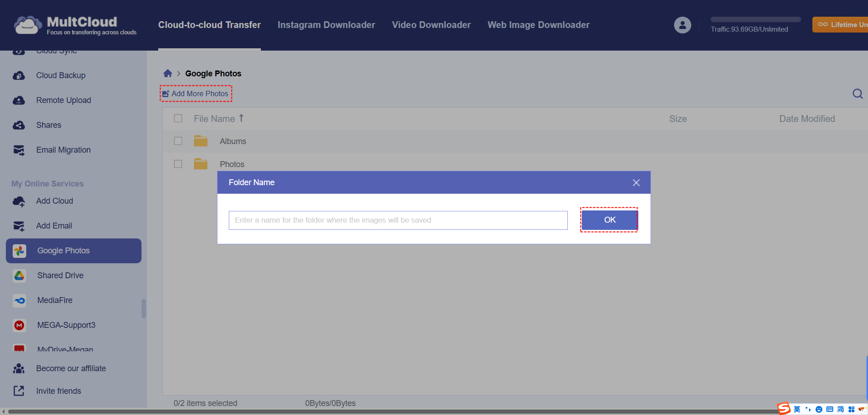Click the Cloud Backup icon

point(19,75)
